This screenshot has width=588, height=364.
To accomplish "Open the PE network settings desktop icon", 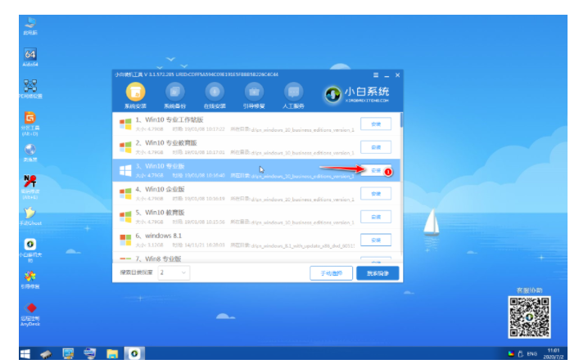I will (30, 89).
